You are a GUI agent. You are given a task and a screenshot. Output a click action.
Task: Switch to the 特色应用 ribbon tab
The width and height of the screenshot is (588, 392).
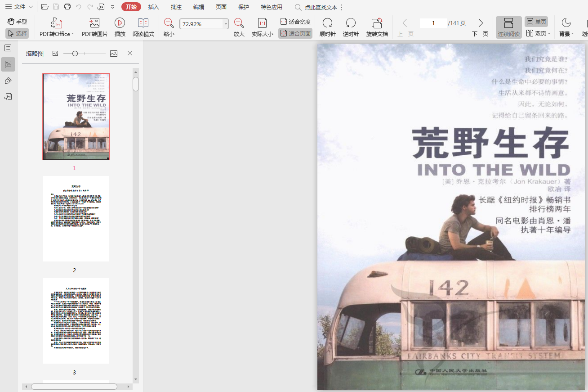coord(272,7)
